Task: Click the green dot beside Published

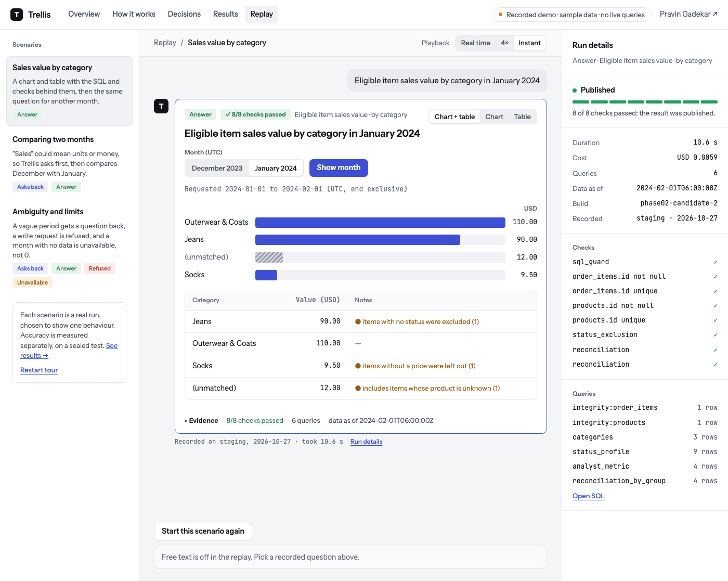Action: 575,91
